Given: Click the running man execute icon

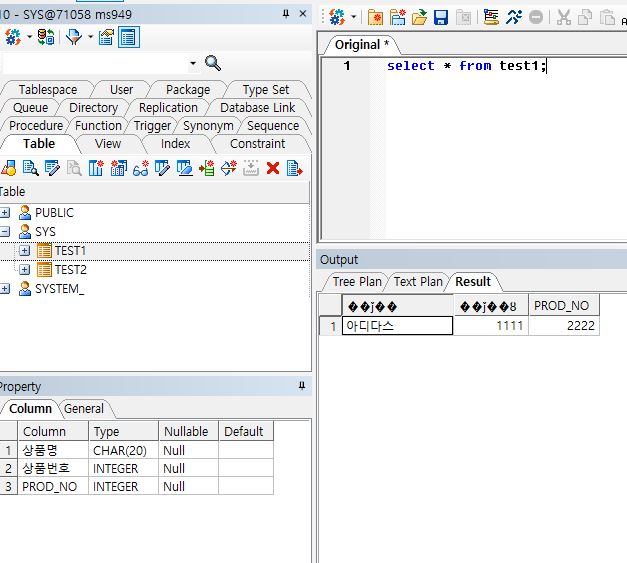Looking at the screenshot, I should tap(514, 17).
